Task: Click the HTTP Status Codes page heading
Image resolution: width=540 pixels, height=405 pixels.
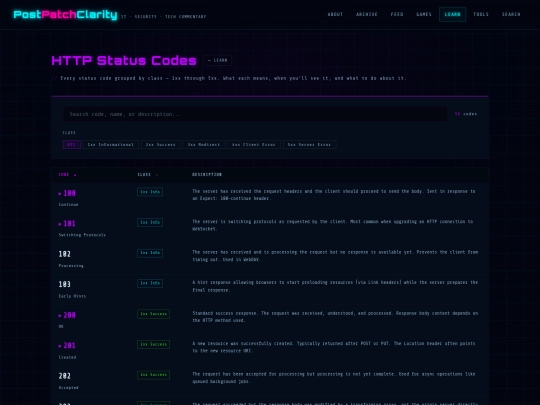Action: [x=124, y=61]
